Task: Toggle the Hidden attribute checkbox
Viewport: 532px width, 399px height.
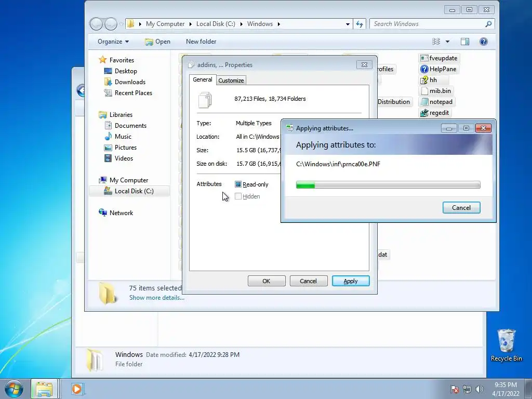Action: [x=238, y=196]
